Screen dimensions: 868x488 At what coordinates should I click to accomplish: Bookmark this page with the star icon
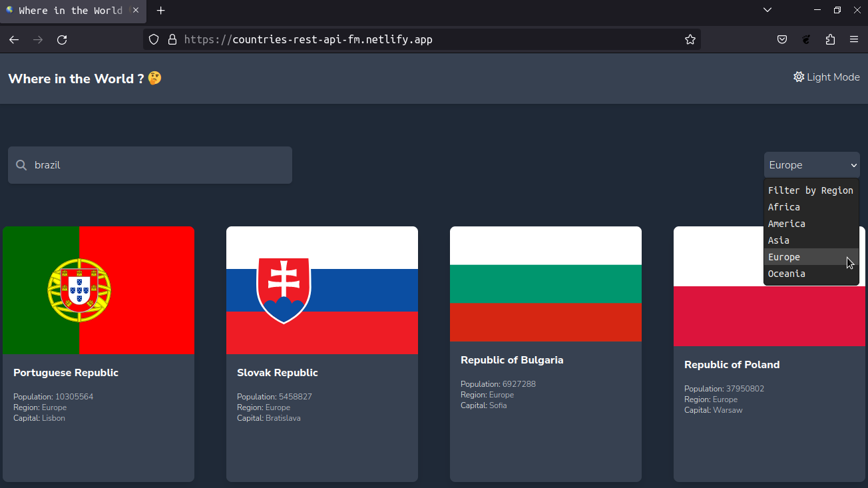click(690, 39)
